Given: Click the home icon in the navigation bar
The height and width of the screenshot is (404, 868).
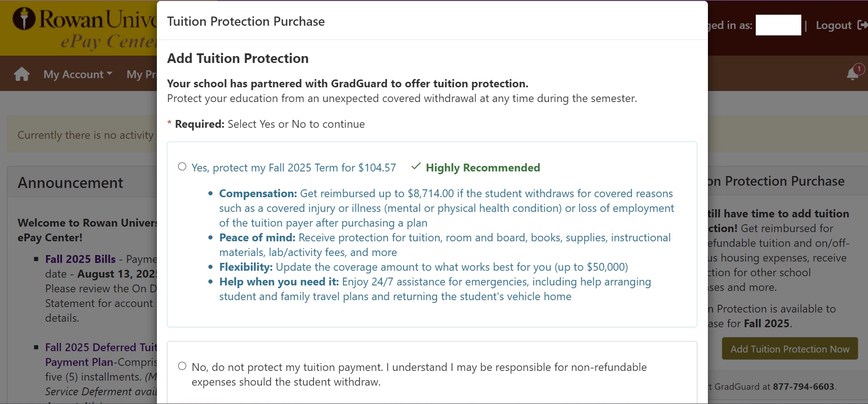Looking at the screenshot, I should click(x=21, y=74).
